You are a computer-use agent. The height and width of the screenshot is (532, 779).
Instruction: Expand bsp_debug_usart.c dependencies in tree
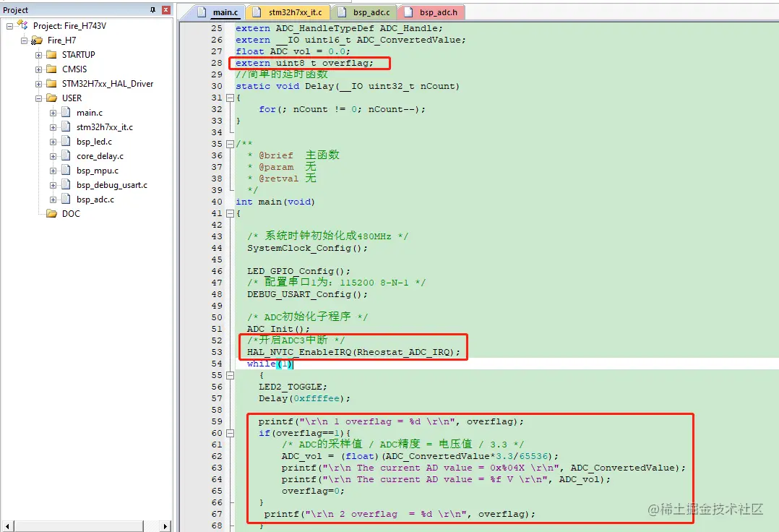(53, 185)
